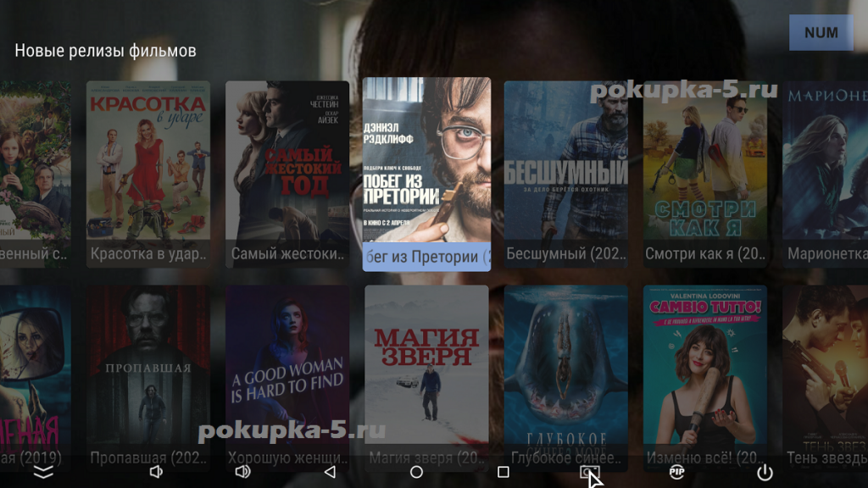Screen dimensions: 868x488
Task: Open the Тень звезды movie poster
Action: 826,378
